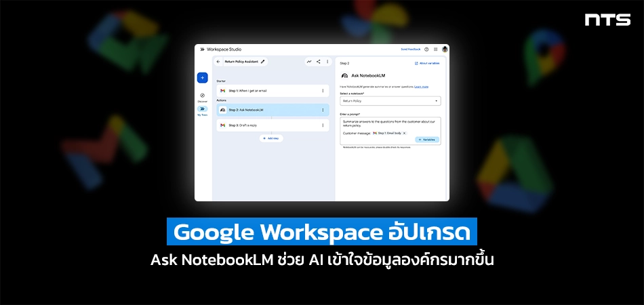
Task: Click the Gmail icon on Step 1
Action: click(222, 91)
